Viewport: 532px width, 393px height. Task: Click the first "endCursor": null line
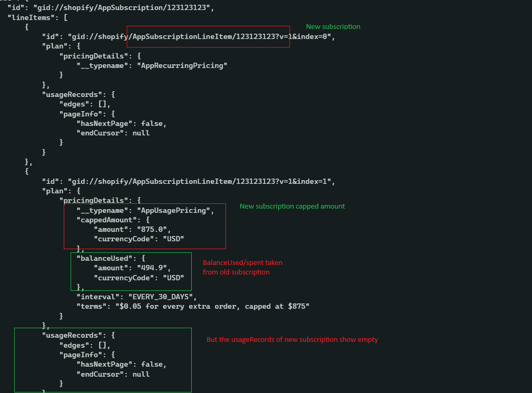point(113,133)
